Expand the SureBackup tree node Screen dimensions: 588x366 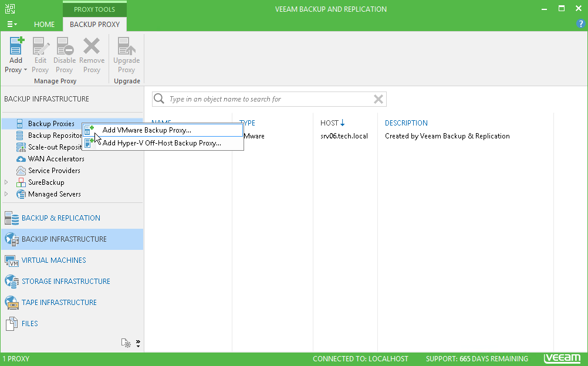point(6,182)
